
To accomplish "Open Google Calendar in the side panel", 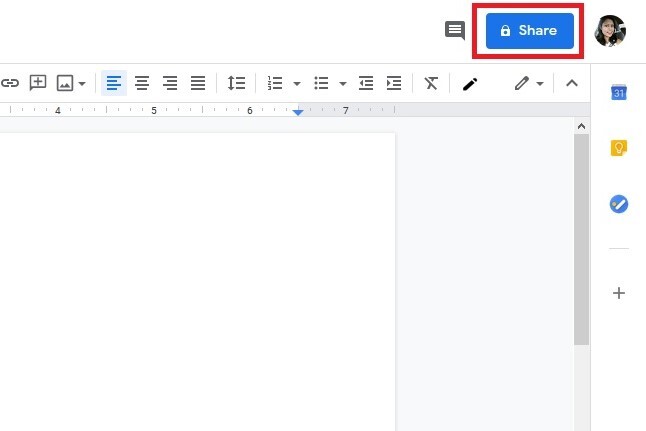I will pyautogui.click(x=619, y=93).
